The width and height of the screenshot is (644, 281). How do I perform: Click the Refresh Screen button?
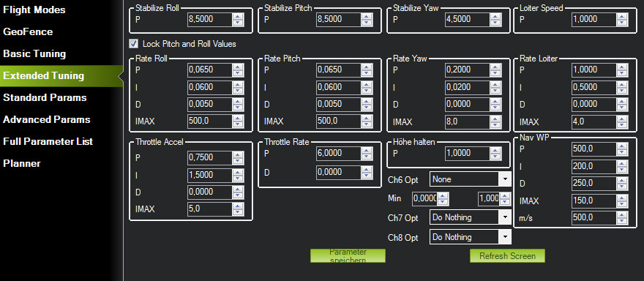pos(507,256)
